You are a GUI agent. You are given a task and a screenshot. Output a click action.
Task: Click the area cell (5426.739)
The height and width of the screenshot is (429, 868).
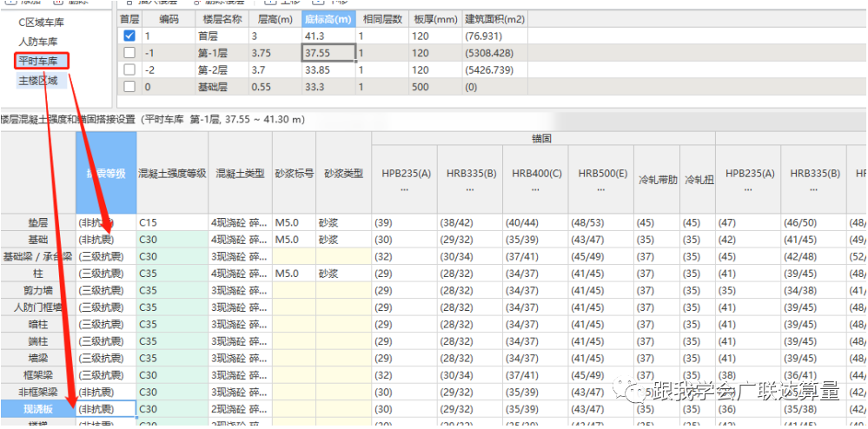pyautogui.click(x=495, y=70)
